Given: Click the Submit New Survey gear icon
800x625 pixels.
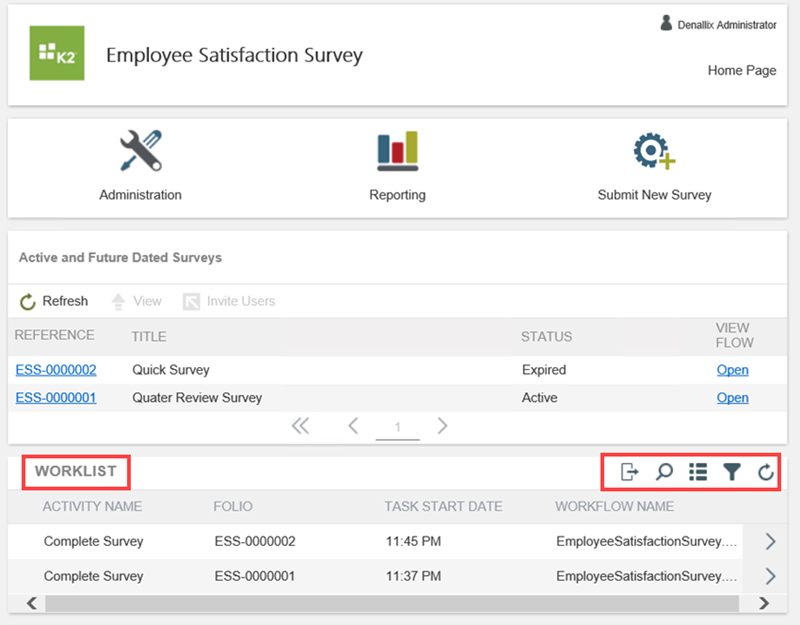Looking at the screenshot, I should 654,151.
